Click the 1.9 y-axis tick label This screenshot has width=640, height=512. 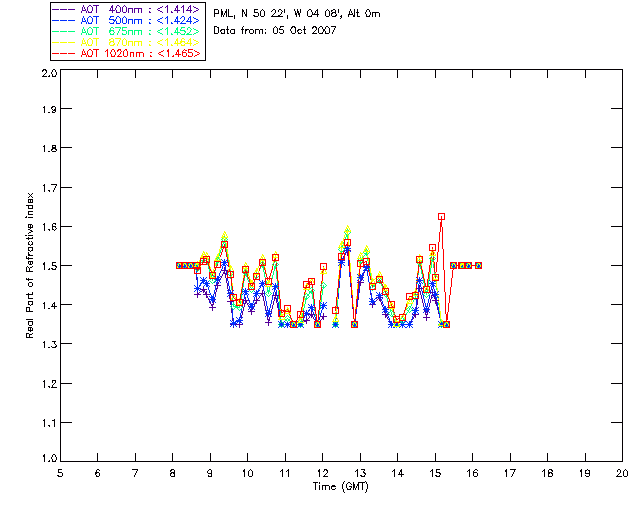[49, 109]
